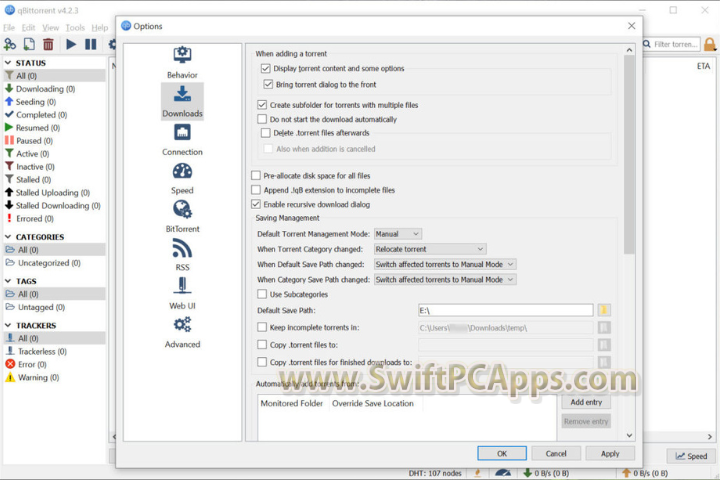
Task: Click the resume play toolbar icon
Action: point(71,44)
